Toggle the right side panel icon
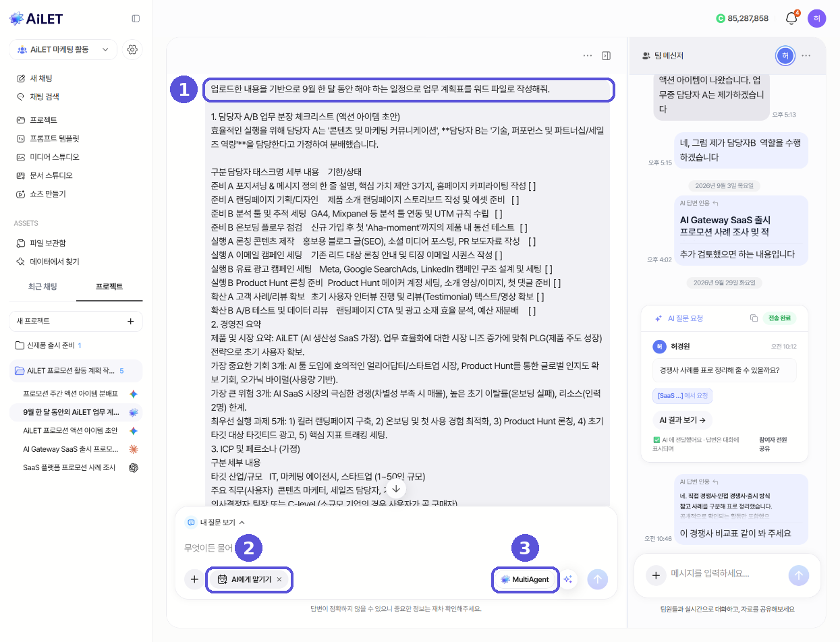This screenshot has height=642, width=840. (x=606, y=55)
